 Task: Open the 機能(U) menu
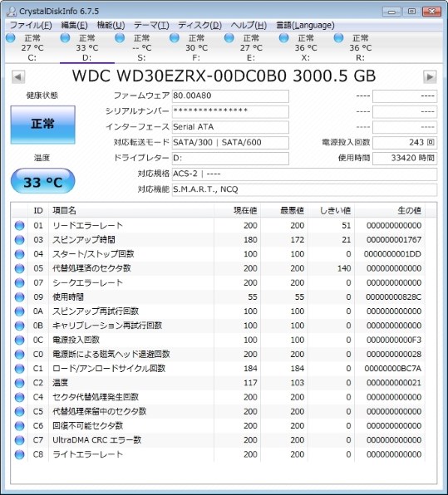(111, 25)
